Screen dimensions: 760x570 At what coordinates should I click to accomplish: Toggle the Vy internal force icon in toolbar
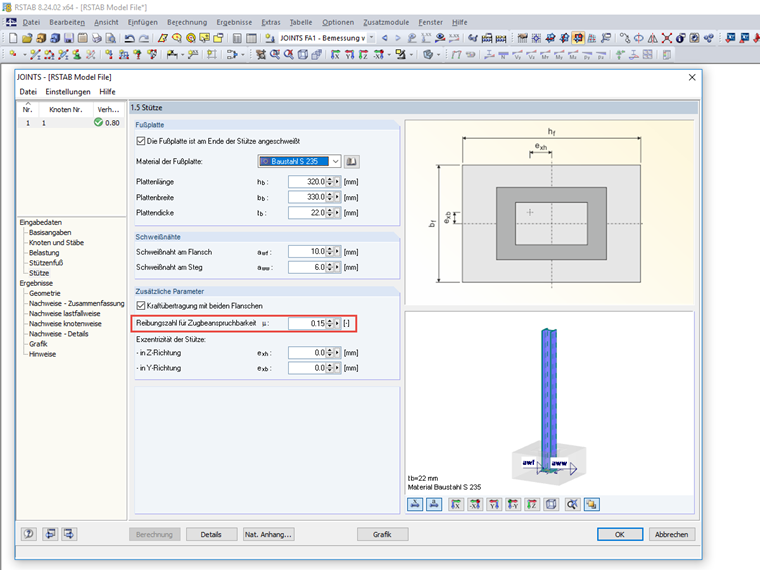[x=517, y=55]
